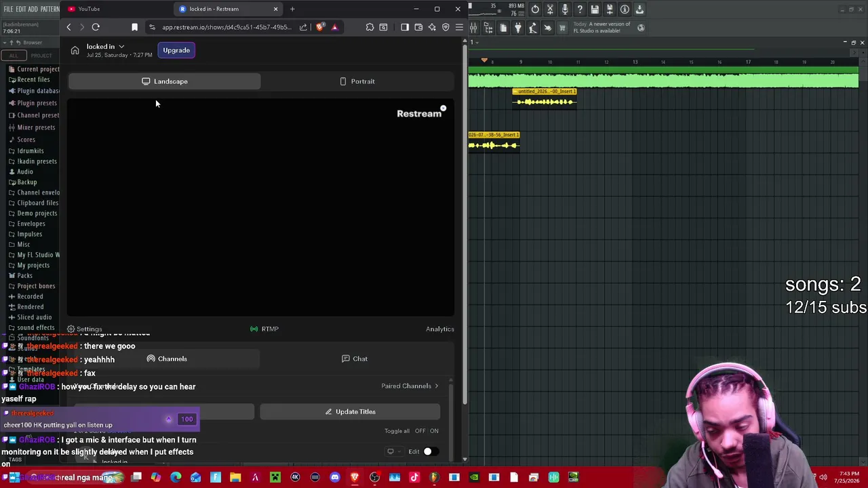Expand the Scores folder
The height and width of the screenshot is (488, 868).
click(x=22, y=140)
